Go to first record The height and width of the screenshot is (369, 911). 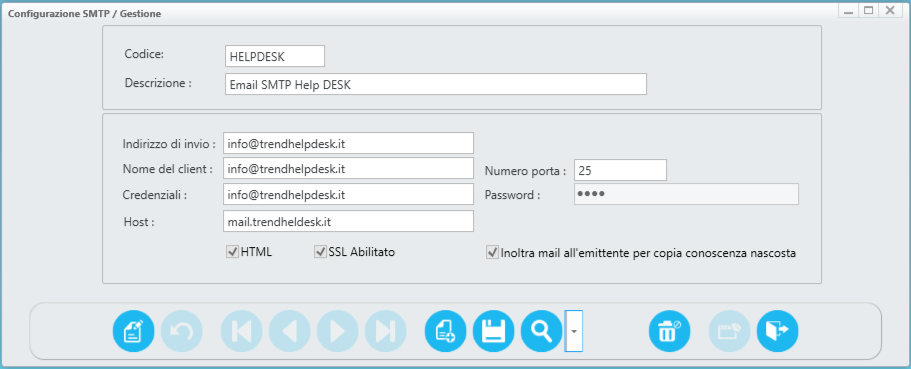[x=242, y=331]
